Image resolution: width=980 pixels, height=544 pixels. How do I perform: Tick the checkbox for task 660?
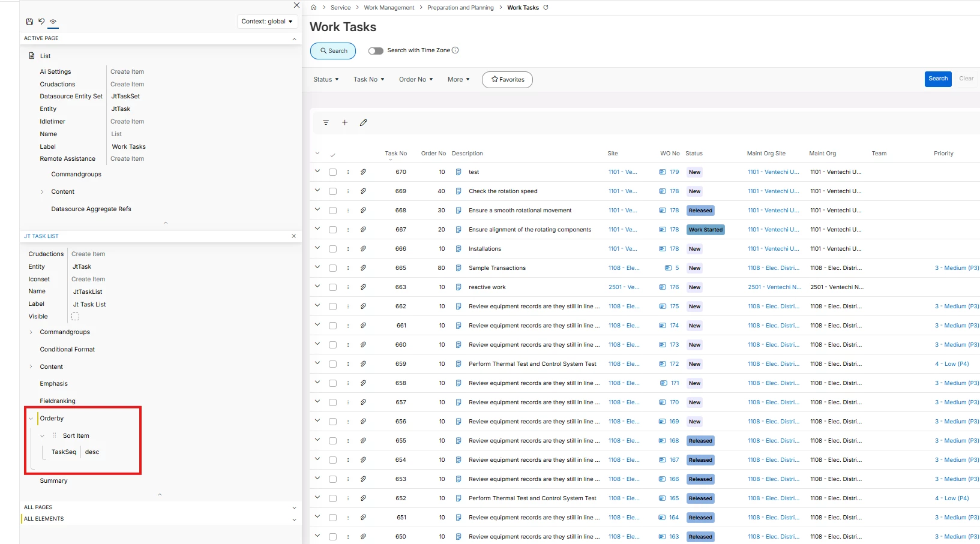click(333, 345)
